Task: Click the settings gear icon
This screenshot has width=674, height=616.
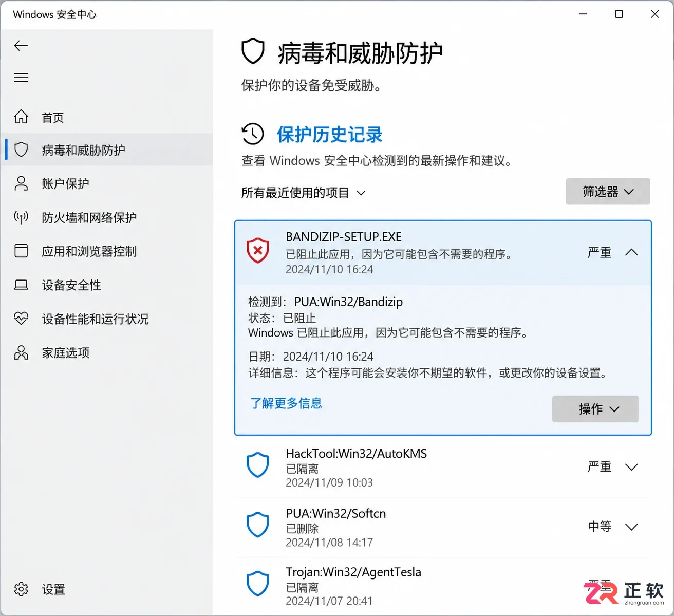Action: pyautogui.click(x=21, y=589)
